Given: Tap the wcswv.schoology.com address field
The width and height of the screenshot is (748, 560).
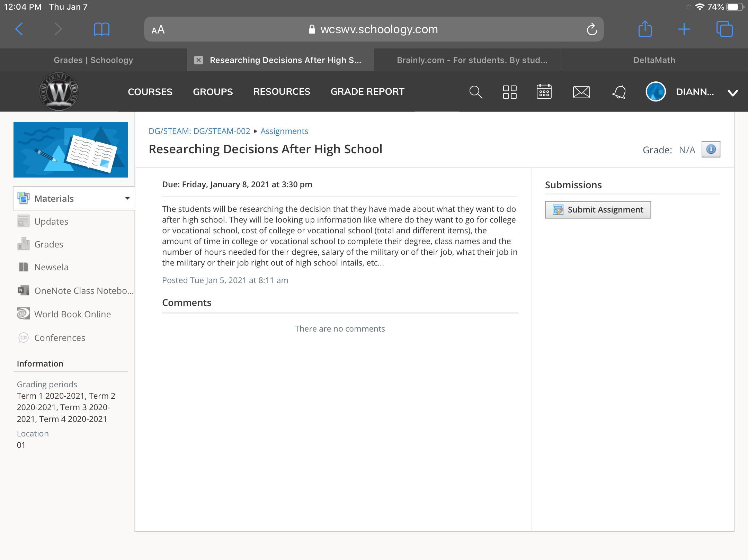Looking at the screenshot, I should tap(379, 29).
